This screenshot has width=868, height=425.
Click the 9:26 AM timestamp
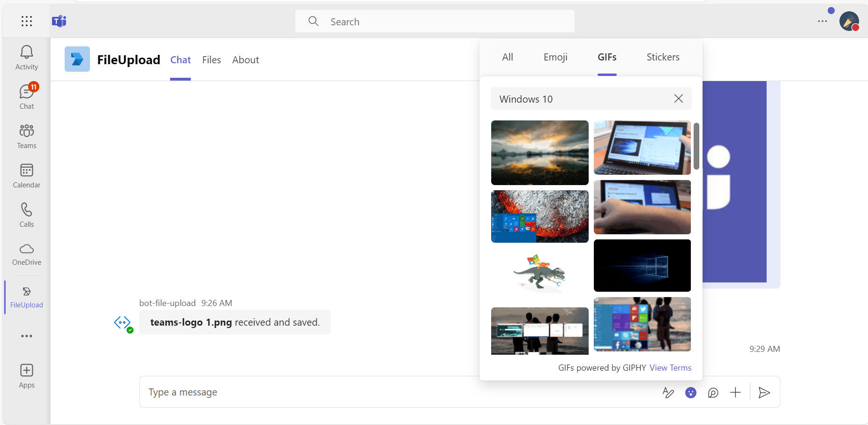pos(217,303)
